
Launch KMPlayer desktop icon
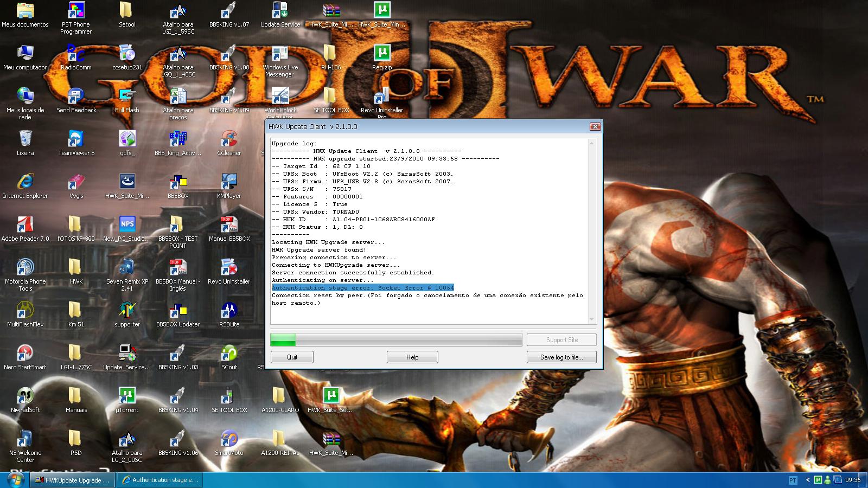(229, 186)
